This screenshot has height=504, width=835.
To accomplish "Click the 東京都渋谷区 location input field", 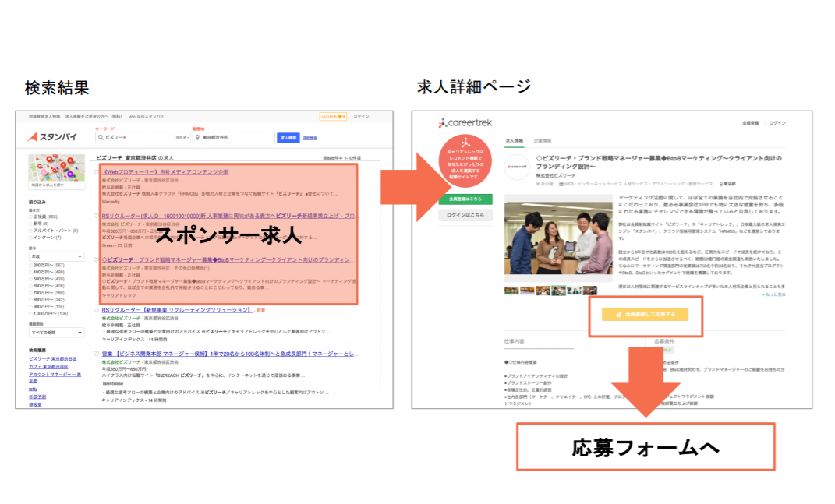I will tap(235, 137).
